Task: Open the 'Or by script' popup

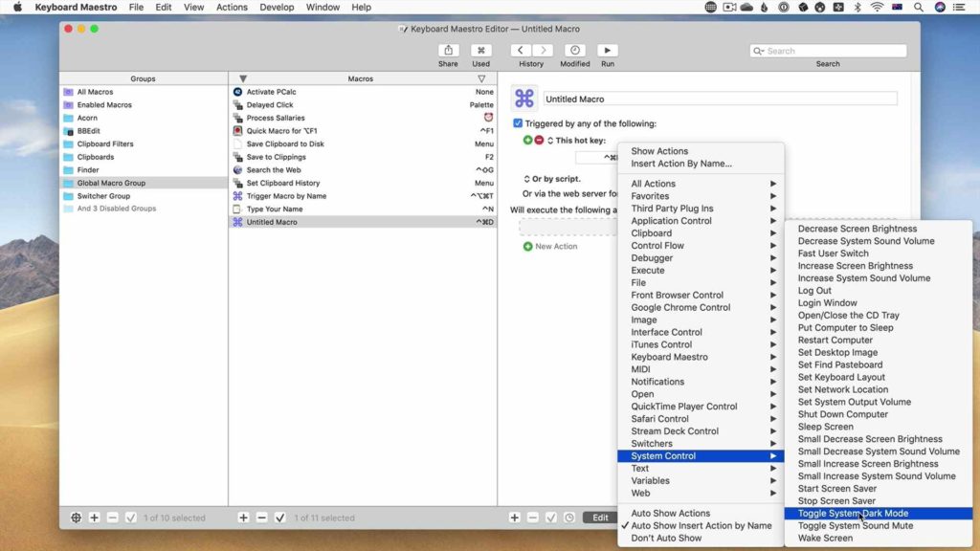Action: pyautogui.click(x=527, y=179)
